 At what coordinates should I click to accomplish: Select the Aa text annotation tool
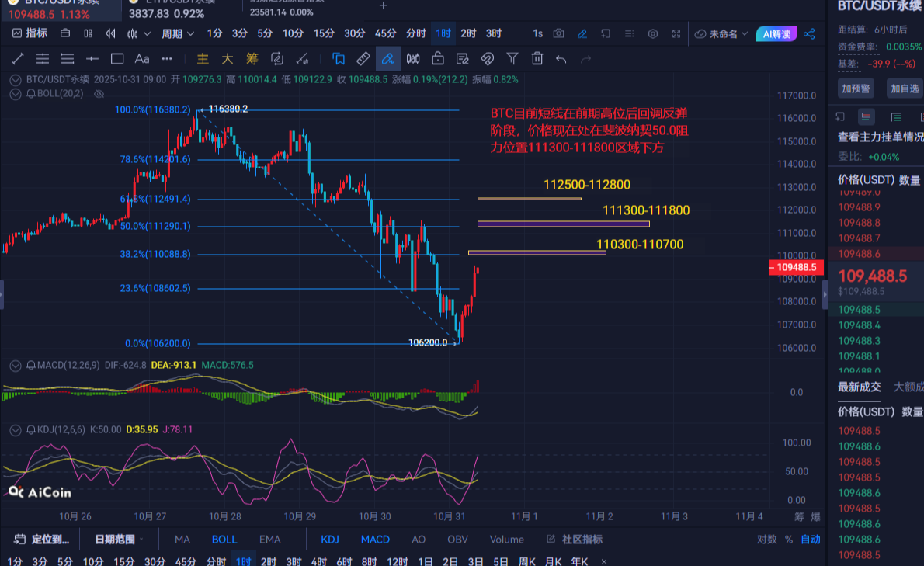coord(142,58)
